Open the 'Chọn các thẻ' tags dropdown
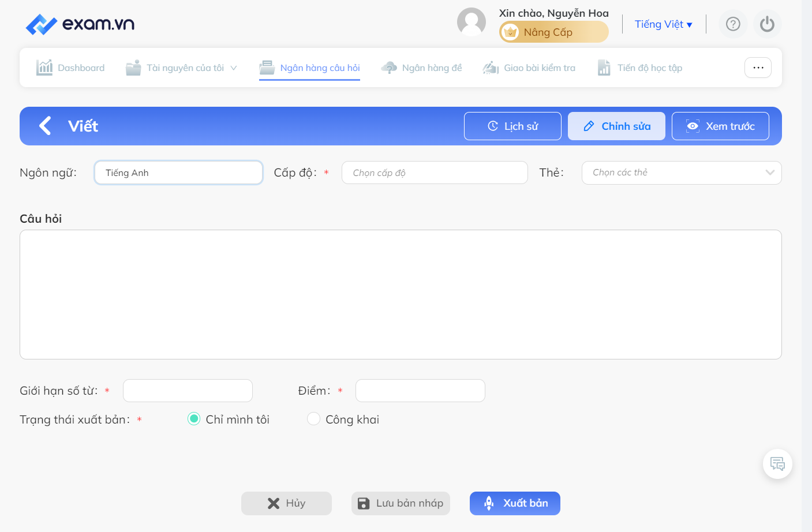 (x=682, y=173)
